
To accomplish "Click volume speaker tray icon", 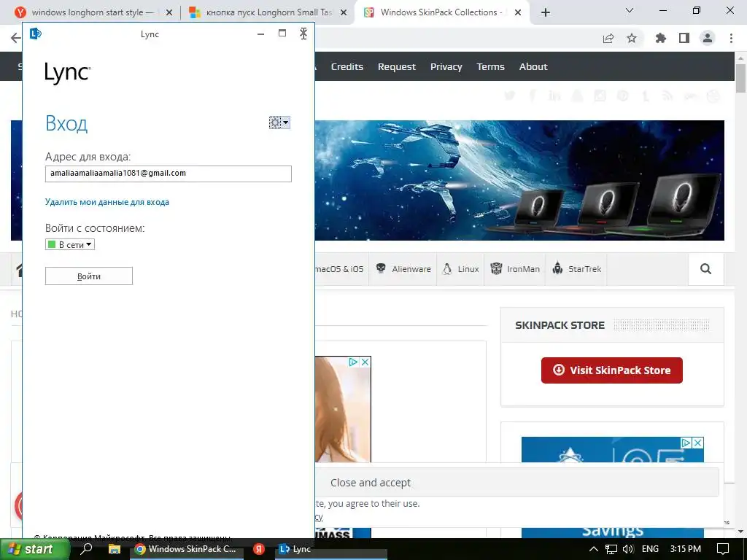I will pos(628,550).
